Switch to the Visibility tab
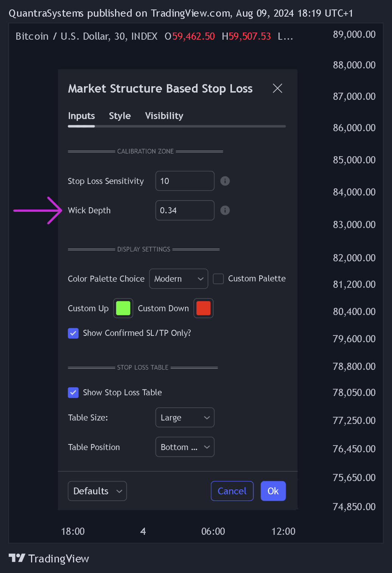This screenshot has width=392, height=573. (x=164, y=116)
